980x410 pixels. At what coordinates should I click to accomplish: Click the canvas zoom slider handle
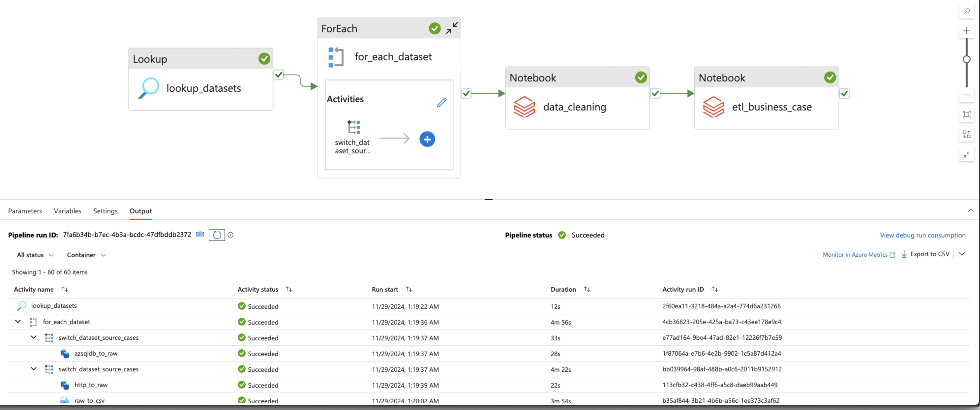[966, 59]
